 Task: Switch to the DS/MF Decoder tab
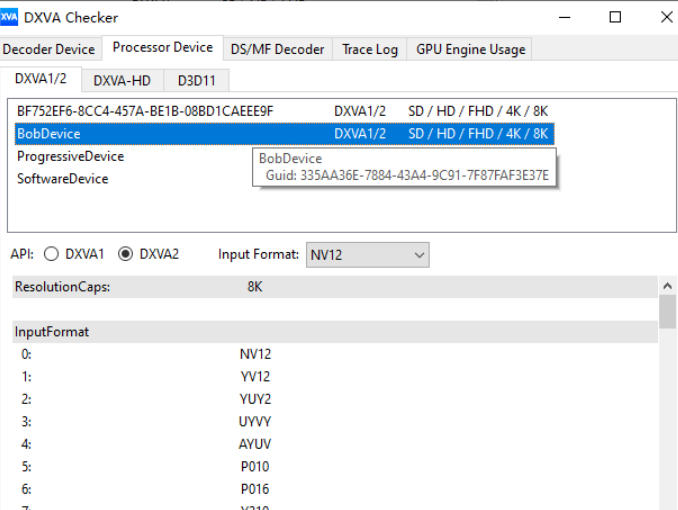pos(277,49)
